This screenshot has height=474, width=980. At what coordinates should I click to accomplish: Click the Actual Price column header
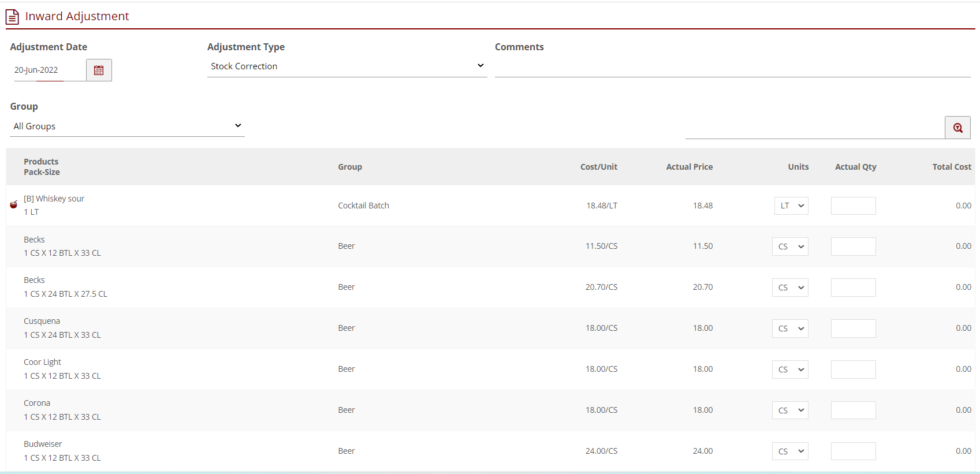pyautogui.click(x=690, y=167)
